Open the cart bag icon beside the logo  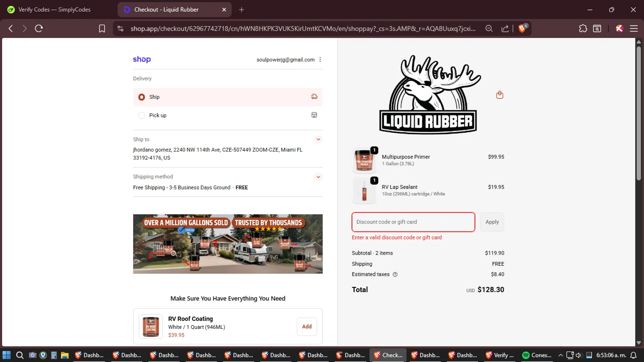pos(499,95)
